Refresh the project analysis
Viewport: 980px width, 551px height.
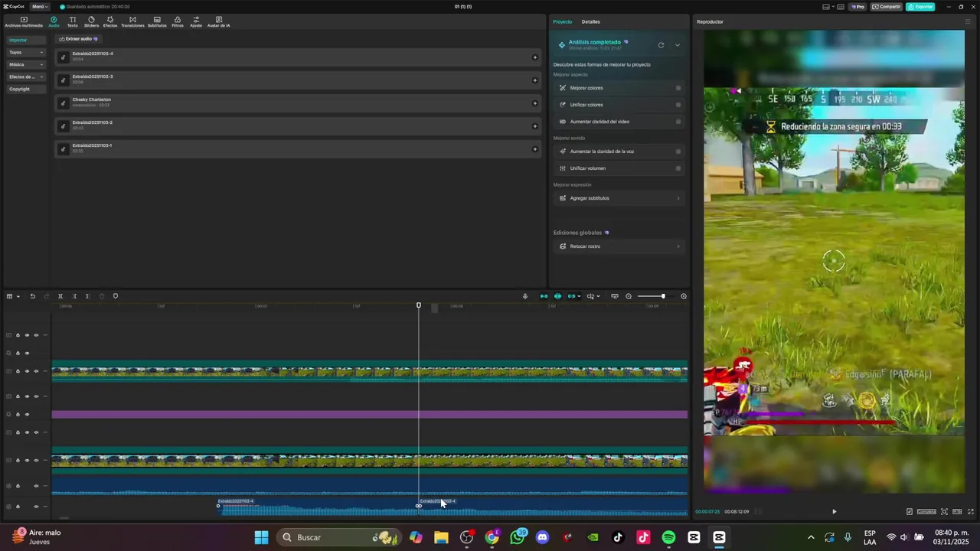661,45
